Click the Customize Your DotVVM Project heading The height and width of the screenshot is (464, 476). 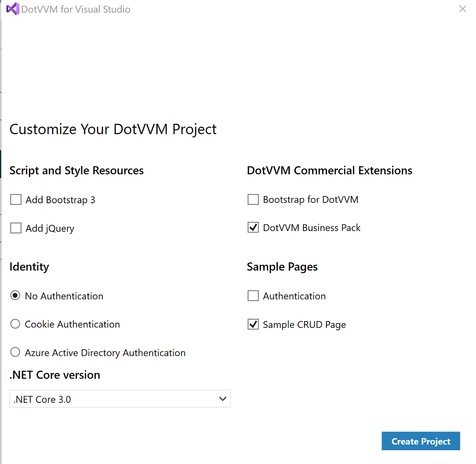click(113, 129)
